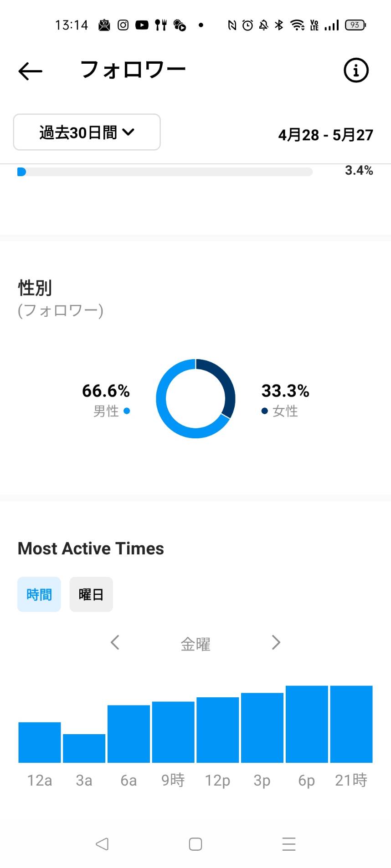Viewport: 391px width, 868px height.
Task: Tap the light blue 男性 legend dot
Action: click(x=127, y=411)
